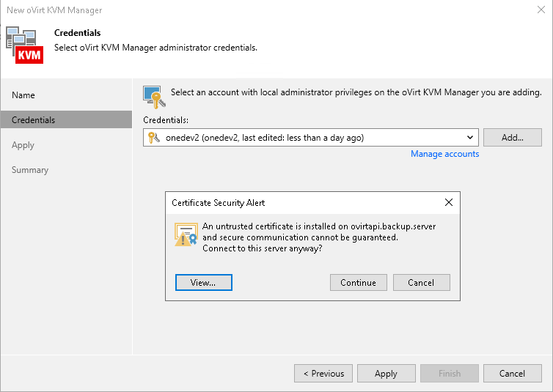Cancel the certificate security alert
Image resolution: width=553 pixels, height=392 pixels.
[x=421, y=283]
